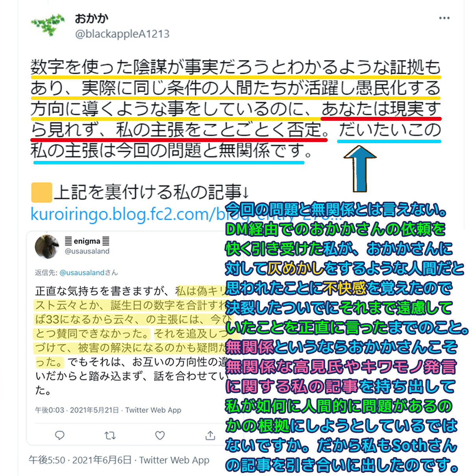Click the big blue upward arrow annotation
The image size is (472, 476).
360,168
